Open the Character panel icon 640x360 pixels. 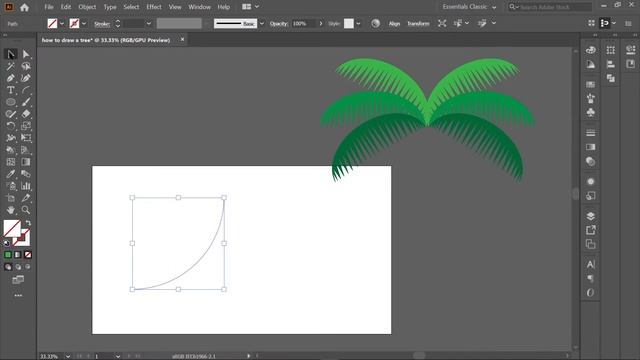point(591,264)
